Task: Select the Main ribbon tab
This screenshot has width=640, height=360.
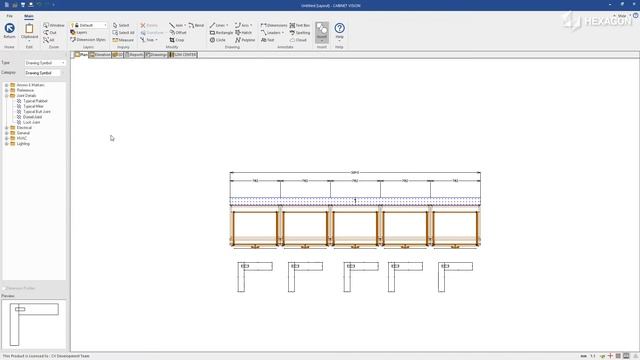Action: 29,16
